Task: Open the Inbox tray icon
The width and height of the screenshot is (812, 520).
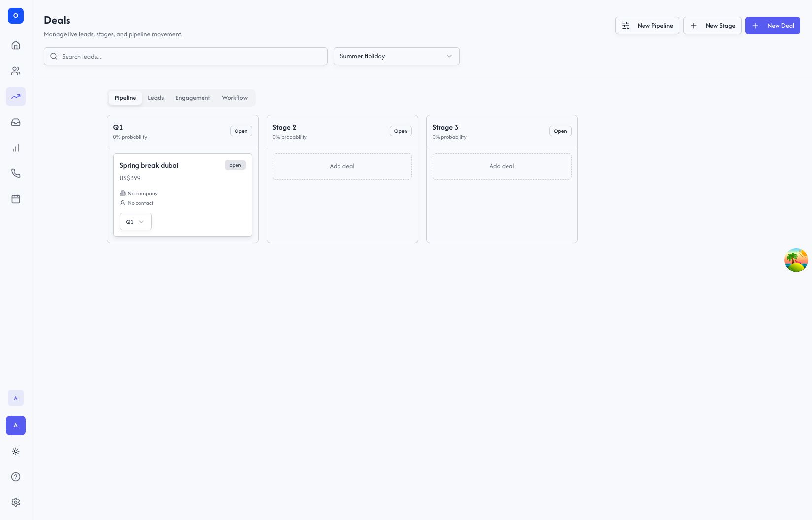Action: pyautogui.click(x=16, y=122)
